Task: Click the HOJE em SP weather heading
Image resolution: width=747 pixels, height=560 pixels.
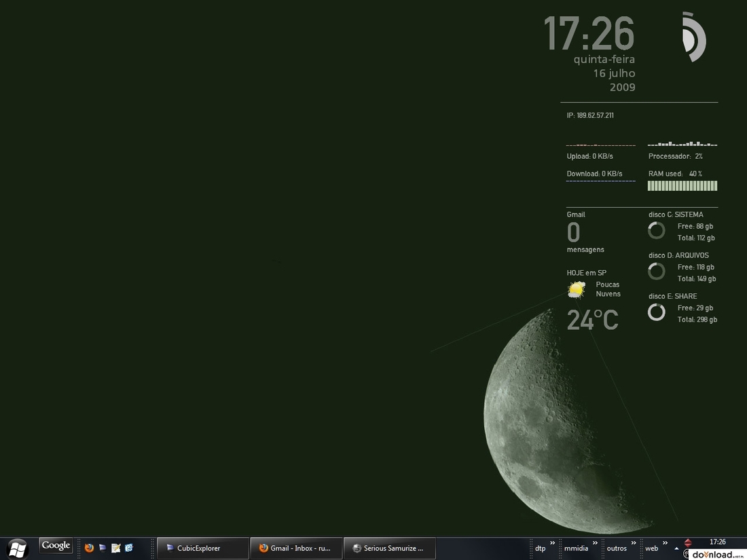Action: pyautogui.click(x=587, y=273)
